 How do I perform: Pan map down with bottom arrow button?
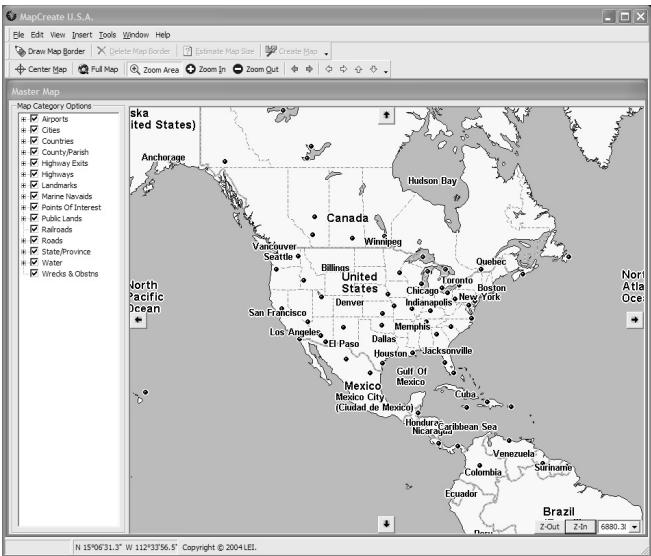tap(387, 524)
